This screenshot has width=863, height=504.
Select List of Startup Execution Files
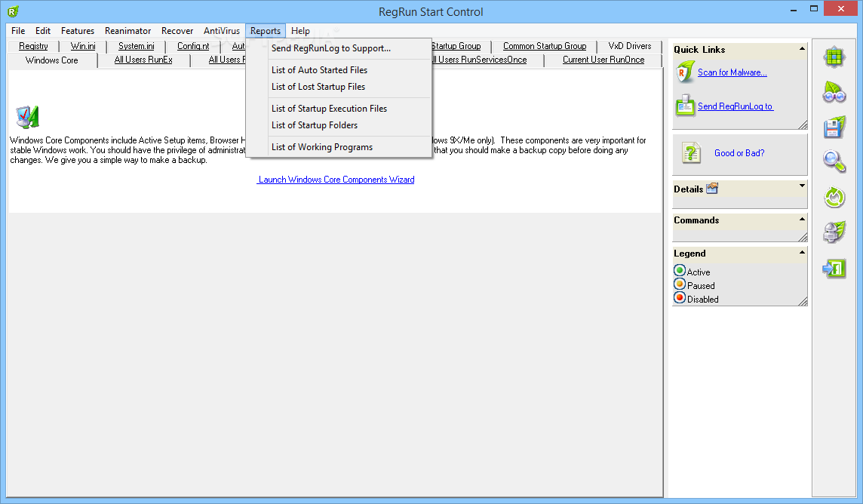click(339, 109)
